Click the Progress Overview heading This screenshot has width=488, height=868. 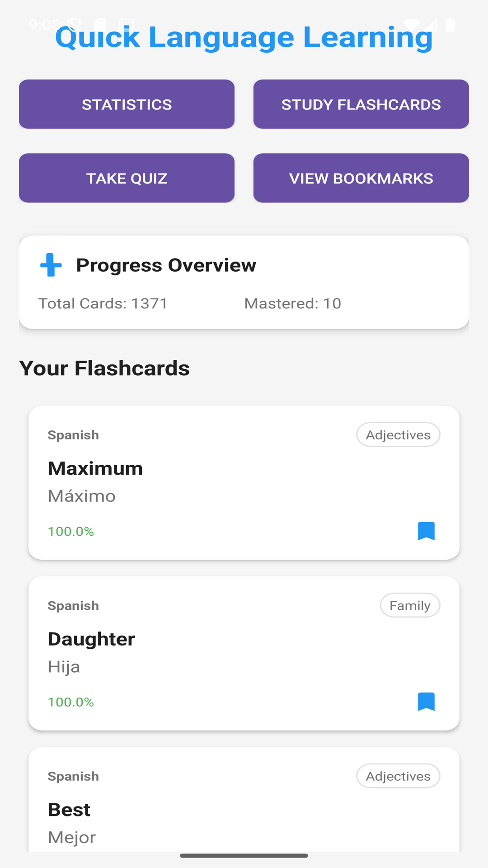[166, 265]
